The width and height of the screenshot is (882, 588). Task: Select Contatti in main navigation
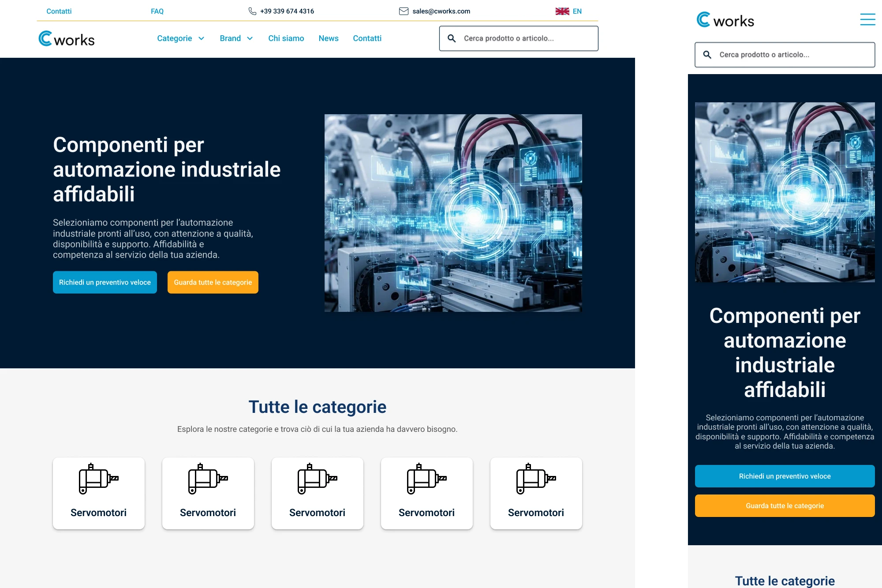click(367, 38)
